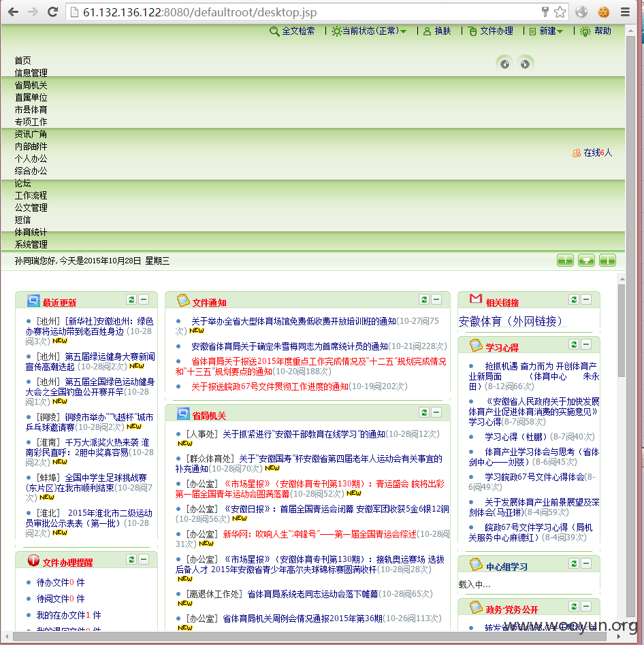
Task: Go to 首页 menu item
Action: pos(23,61)
